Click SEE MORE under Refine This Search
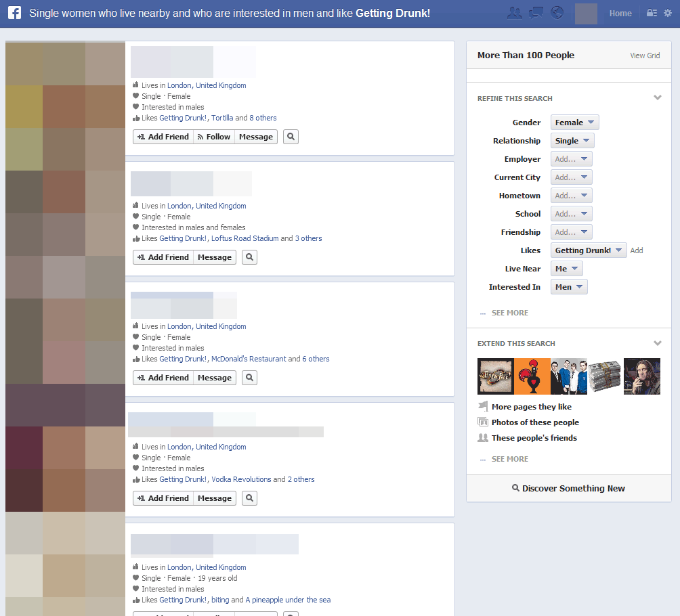Viewport: 680px width, 616px height. coord(509,313)
